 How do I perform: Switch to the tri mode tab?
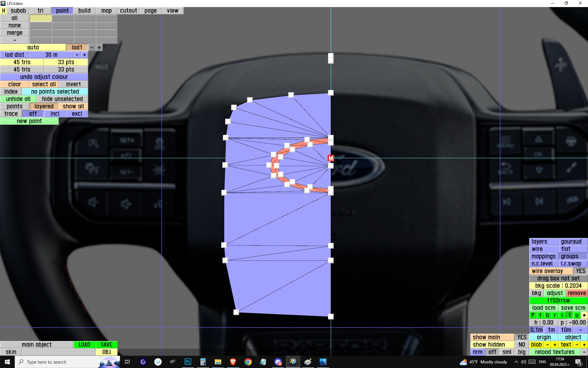[x=40, y=11]
